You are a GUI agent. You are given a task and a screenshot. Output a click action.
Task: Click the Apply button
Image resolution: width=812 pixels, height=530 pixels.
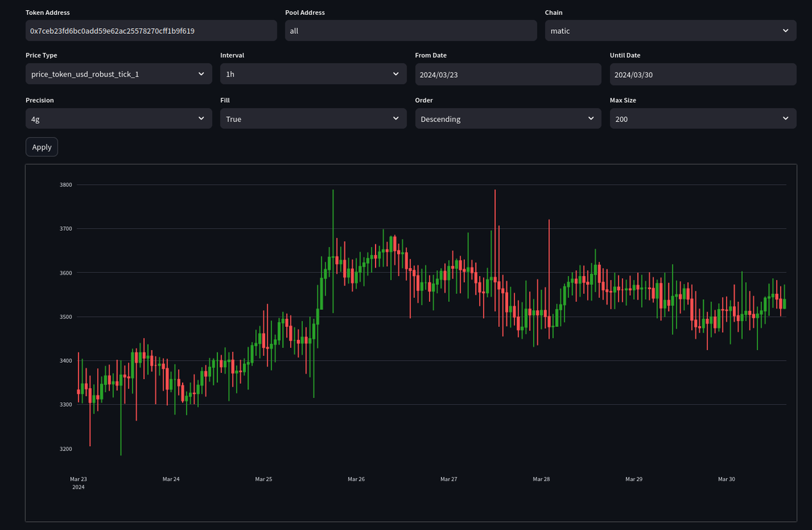[42, 147]
